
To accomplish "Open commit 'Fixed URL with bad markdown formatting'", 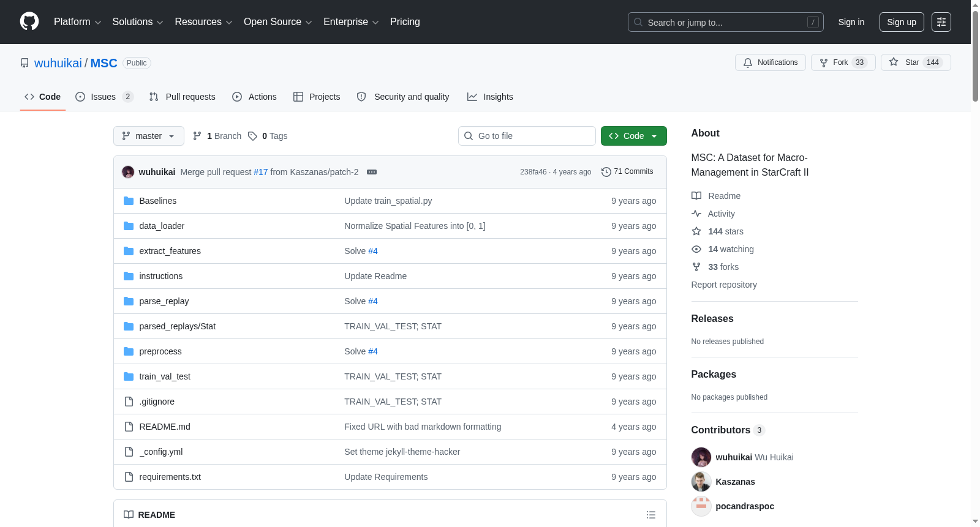I will [423, 427].
